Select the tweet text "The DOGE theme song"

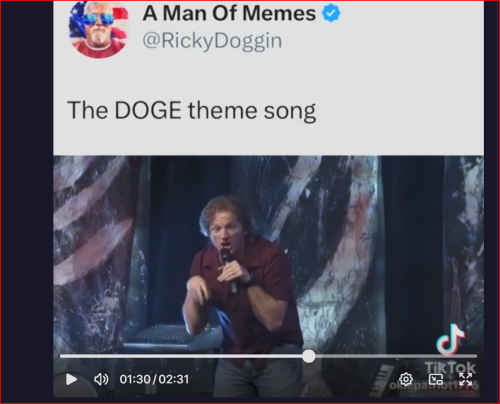click(x=191, y=110)
